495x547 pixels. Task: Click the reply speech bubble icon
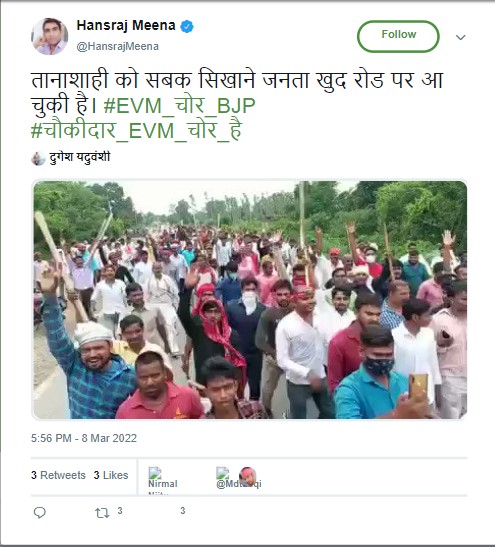[39, 512]
